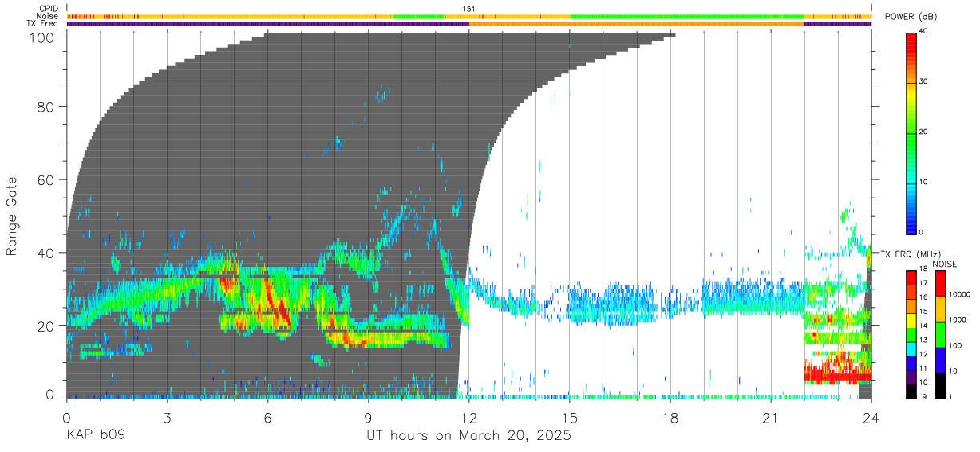Click the 21 tick on UT hours axis
Image resolution: width=980 pixels, height=452 pixels.
(771, 419)
